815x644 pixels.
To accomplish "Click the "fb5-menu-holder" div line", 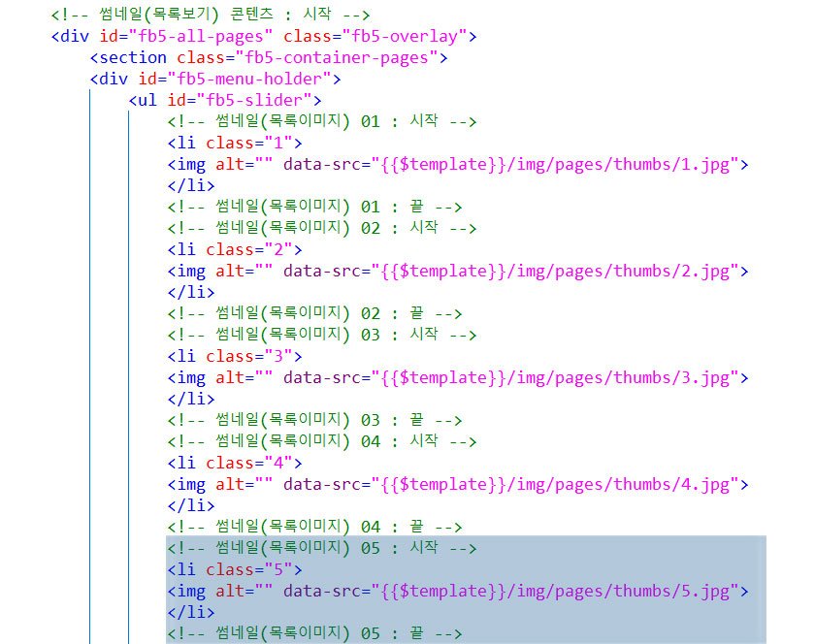I will (x=213, y=80).
